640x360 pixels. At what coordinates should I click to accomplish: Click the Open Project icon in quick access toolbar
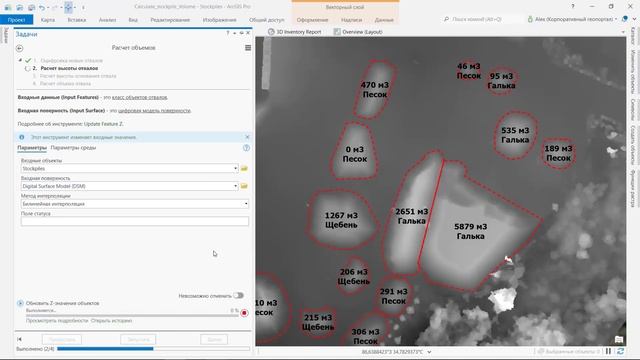[20, 7]
